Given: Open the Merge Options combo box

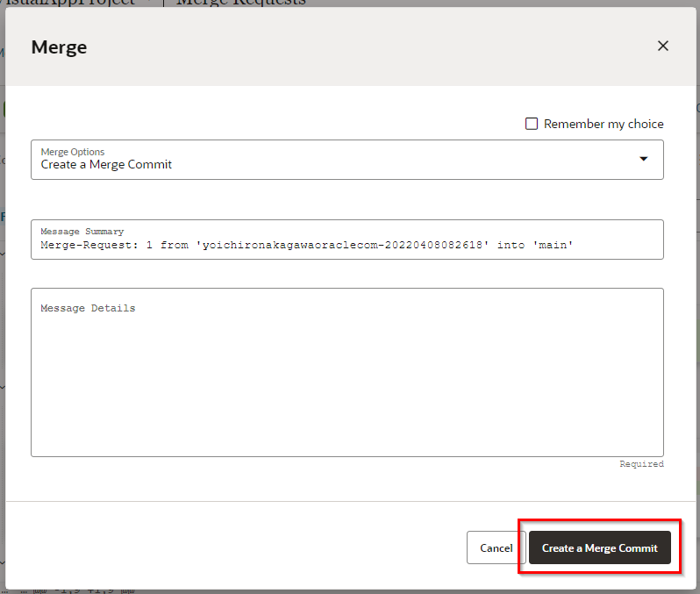Looking at the screenshot, I should tap(346, 160).
